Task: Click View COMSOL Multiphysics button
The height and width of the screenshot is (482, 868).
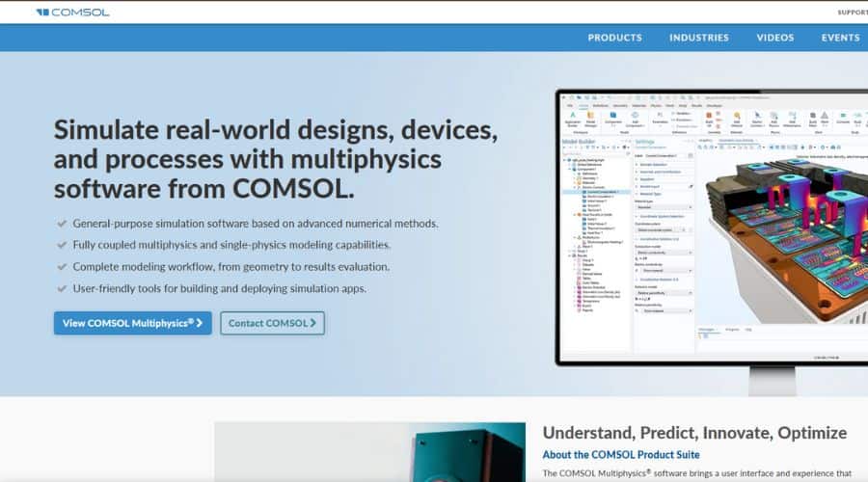Action: click(x=133, y=323)
